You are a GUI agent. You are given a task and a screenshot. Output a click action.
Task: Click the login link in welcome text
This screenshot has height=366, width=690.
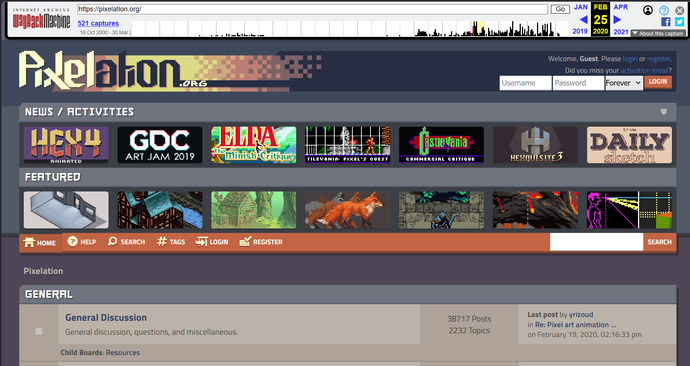(x=630, y=59)
